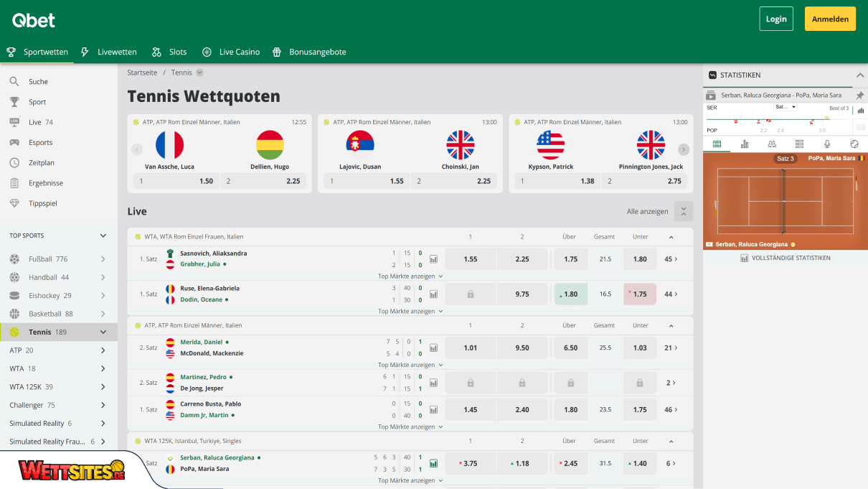Open the Suche search icon in sidebar
Image resolution: width=868 pixels, height=489 pixels.
14,82
